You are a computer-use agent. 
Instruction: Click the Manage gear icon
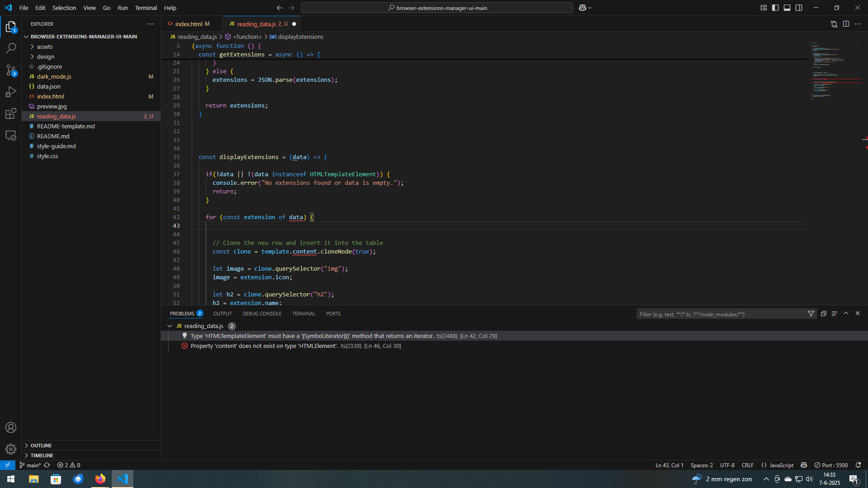[11, 449]
